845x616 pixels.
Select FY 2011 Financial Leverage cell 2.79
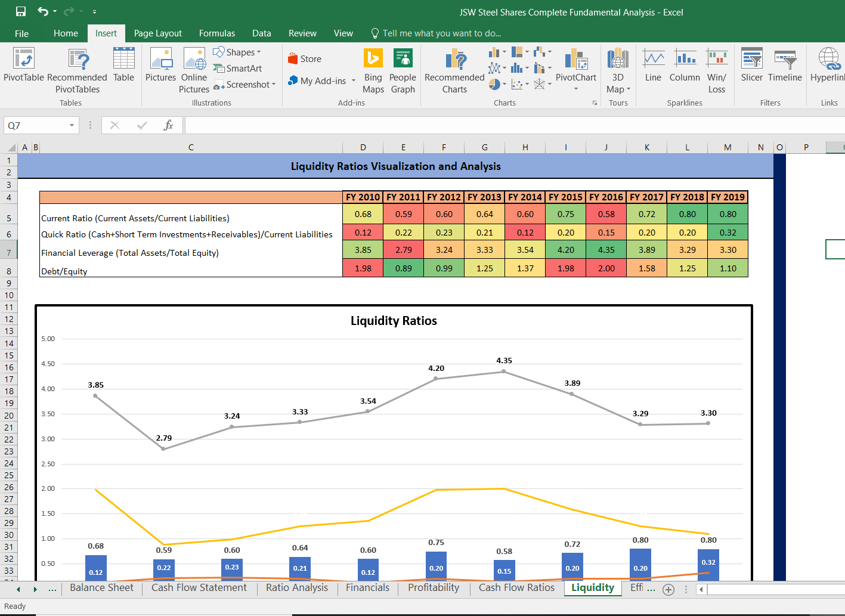404,250
